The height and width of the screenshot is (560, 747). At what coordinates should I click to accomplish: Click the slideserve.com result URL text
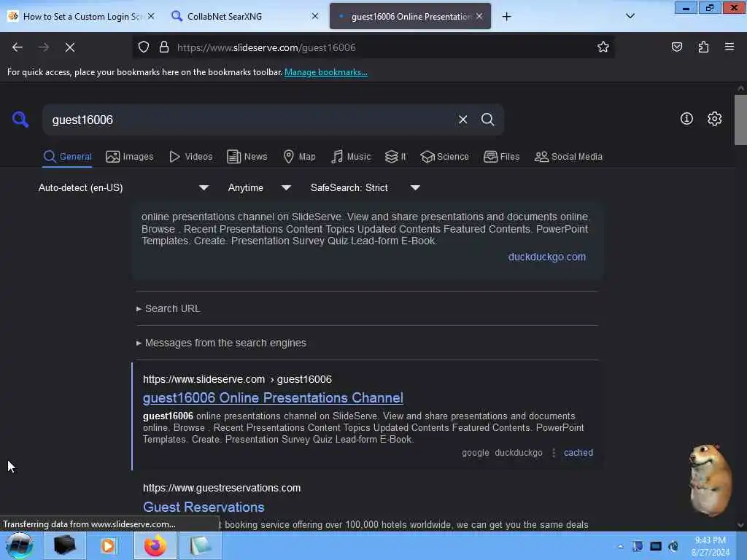pos(237,379)
